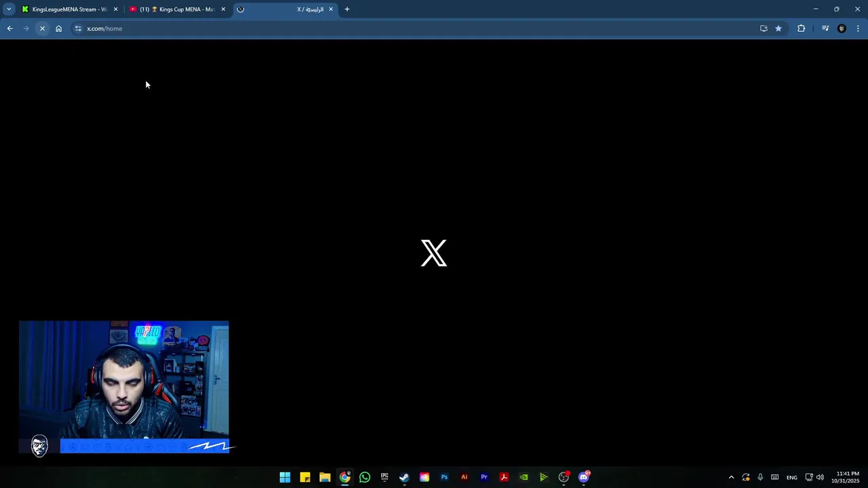This screenshot has height=488, width=868.
Task: Launch Photoshop from the taskbar
Action: [444, 477]
